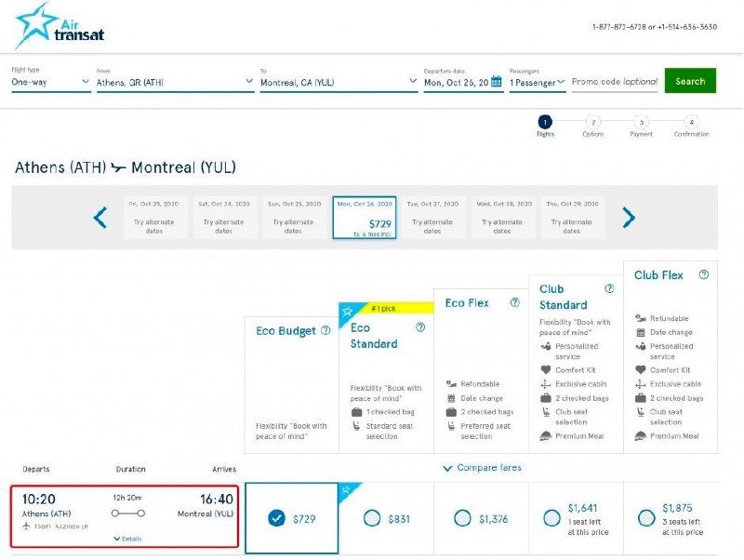Select Sat, Oct 24, 2020 date tab
The image size is (744, 560).
(223, 218)
